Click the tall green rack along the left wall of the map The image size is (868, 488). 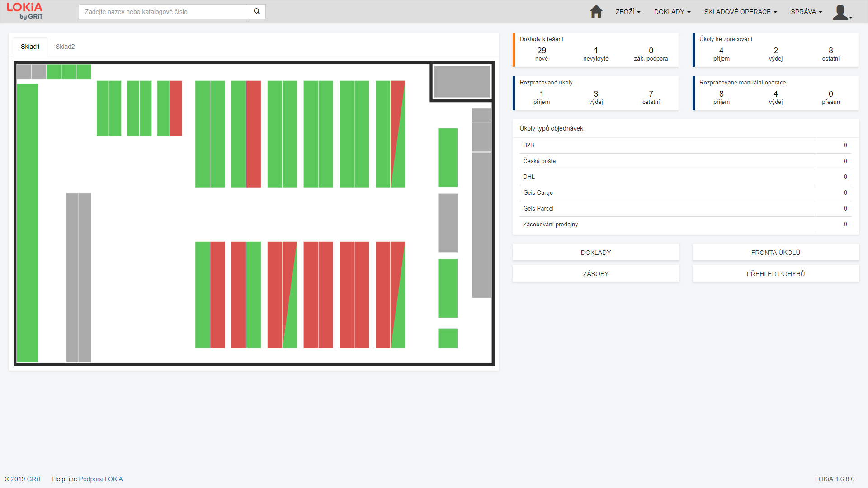[x=27, y=222]
